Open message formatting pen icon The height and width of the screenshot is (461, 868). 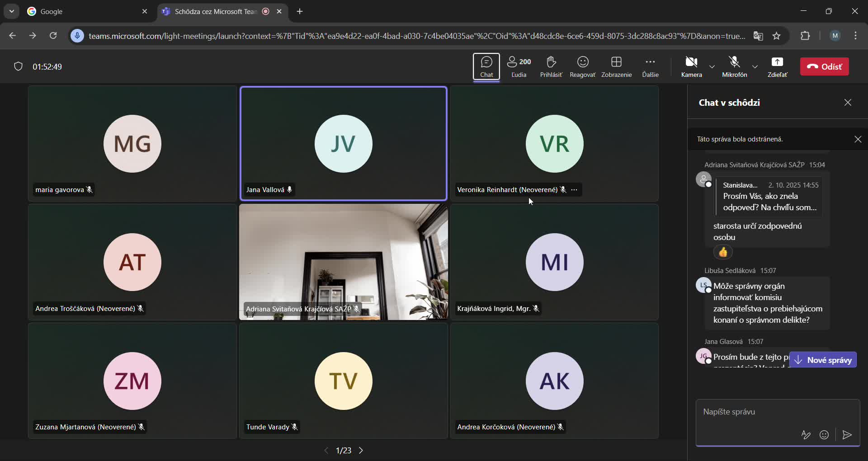tap(806, 435)
